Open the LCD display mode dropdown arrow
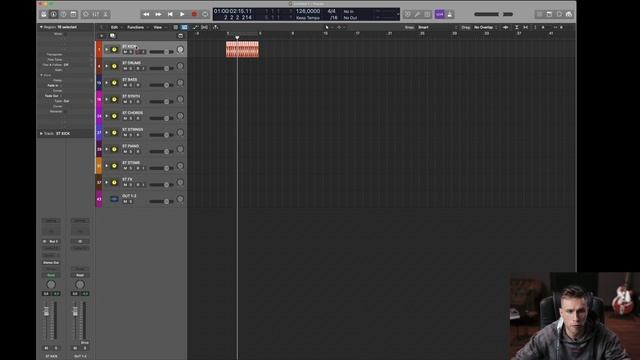This screenshot has width=640, height=360. [x=398, y=14]
